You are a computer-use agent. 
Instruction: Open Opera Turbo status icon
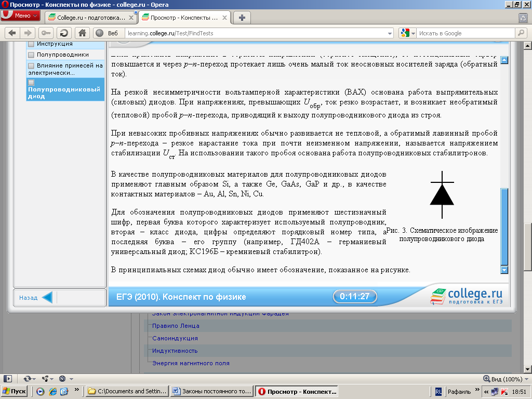(62, 379)
